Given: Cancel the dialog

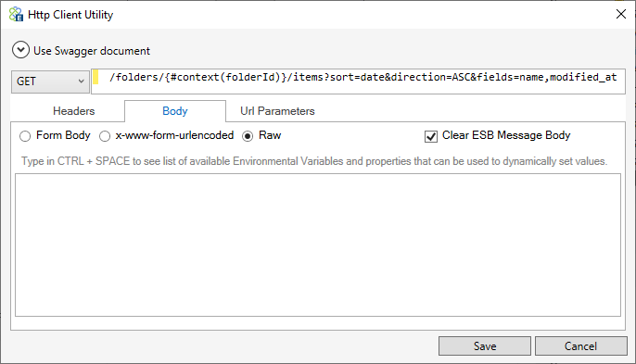Looking at the screenshot, I should [x=580, y=346].
